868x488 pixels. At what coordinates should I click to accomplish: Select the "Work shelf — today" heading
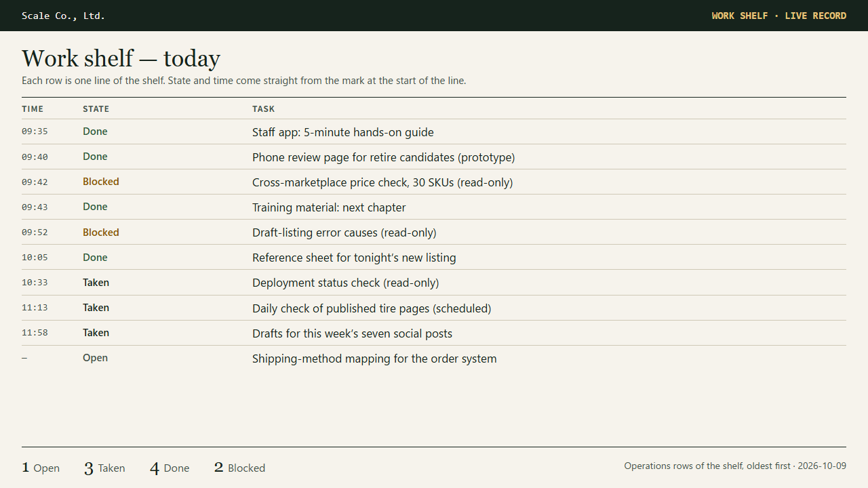(121, 58)
